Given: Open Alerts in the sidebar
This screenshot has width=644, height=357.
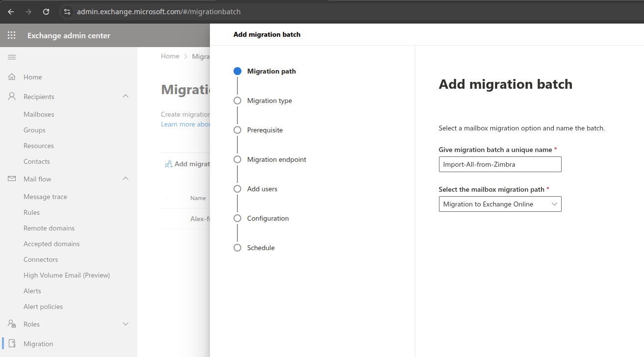Looking at the screenshot, I should click(32, 291).
